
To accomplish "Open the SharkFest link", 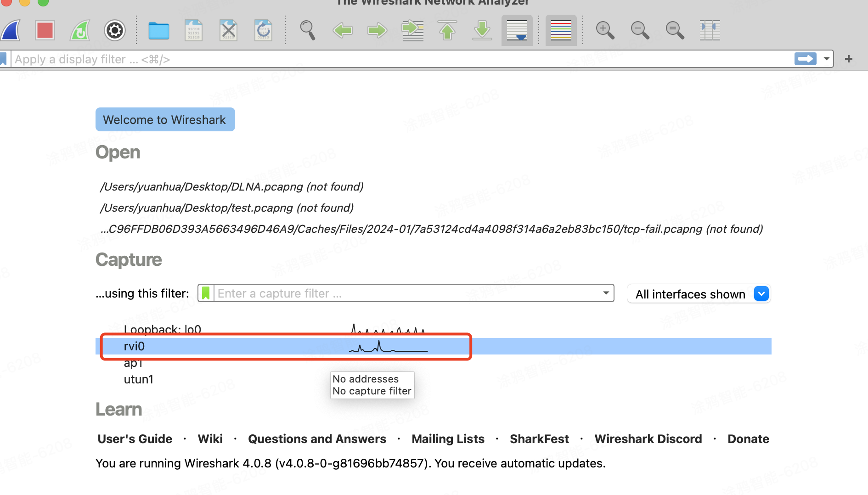I will pos(540,439).
